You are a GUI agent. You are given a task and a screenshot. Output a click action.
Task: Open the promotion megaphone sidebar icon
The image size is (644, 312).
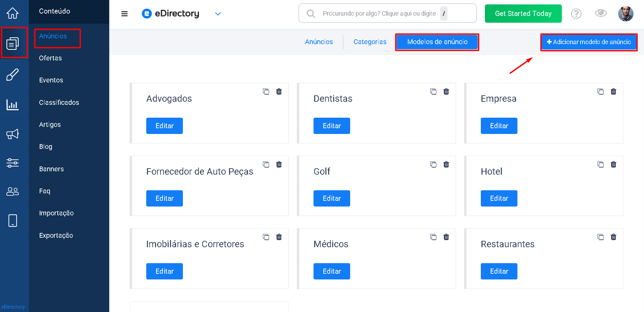13,134
